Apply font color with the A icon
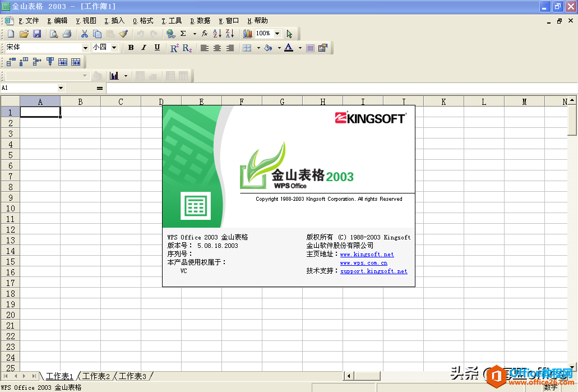This screenshot has height=392, width=578. pos(289,48)
